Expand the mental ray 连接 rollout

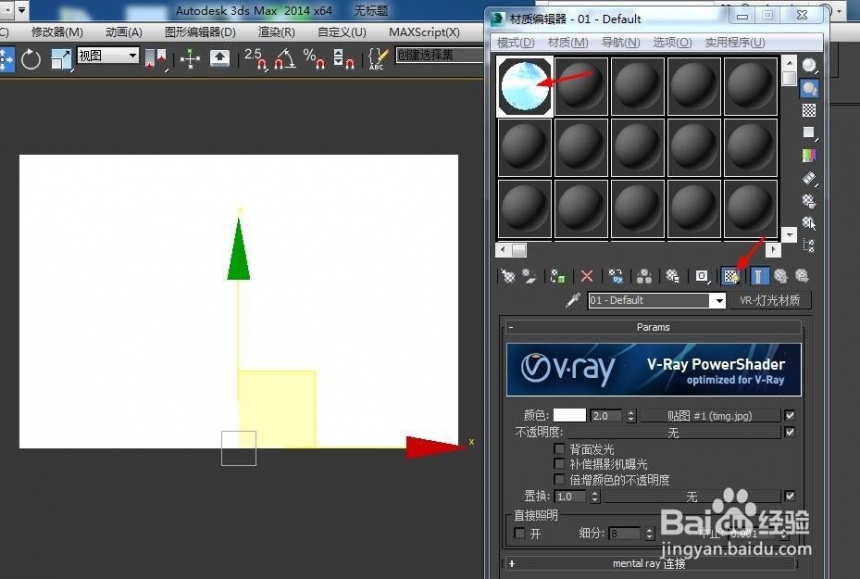coord(649,564)
